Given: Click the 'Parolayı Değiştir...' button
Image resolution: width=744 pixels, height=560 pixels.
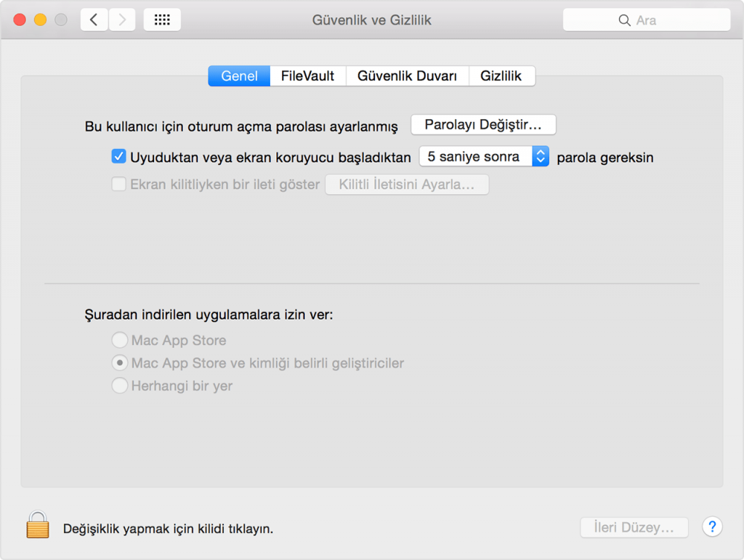Looking at the screenshot, I should (483, 124).
